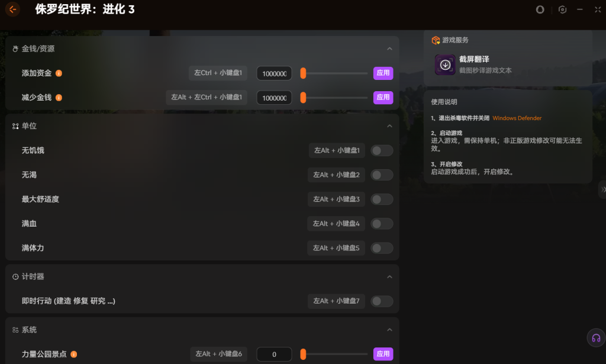606x364 pixels.
Task: Click the 截屏翻译 download icon
Action: click(x=445, y=65)
